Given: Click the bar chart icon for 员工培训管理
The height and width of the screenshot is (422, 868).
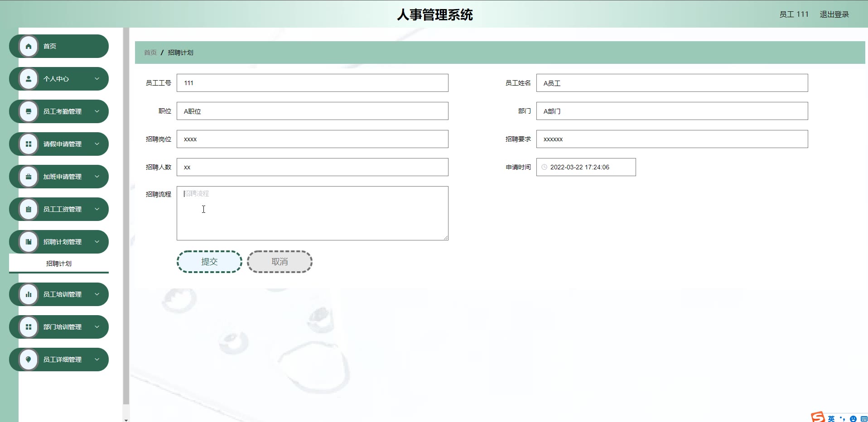Looking at the screenshot, I should click(x=29, y=294).
